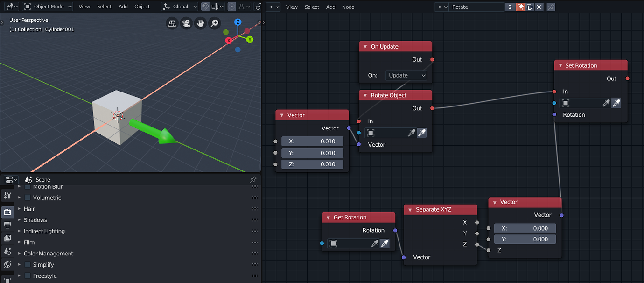Toggle proportional editing in the header
Screen dimensions: 644x283
coord(232,7)
